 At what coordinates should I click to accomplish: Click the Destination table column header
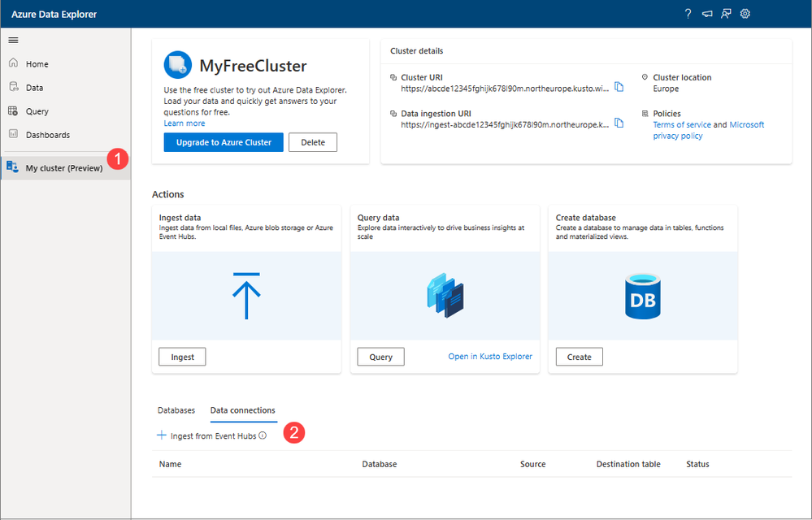[x=628, y=464]
